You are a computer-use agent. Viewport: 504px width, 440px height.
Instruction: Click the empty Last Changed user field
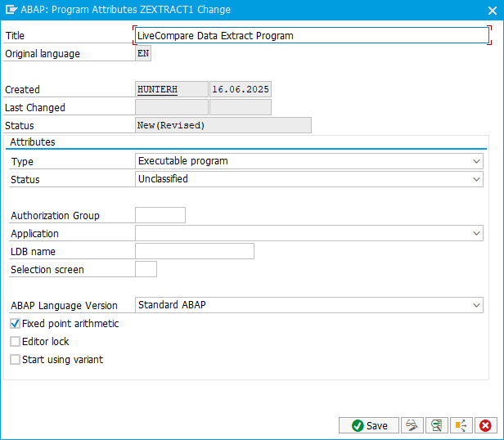click(x=172, y=107)
